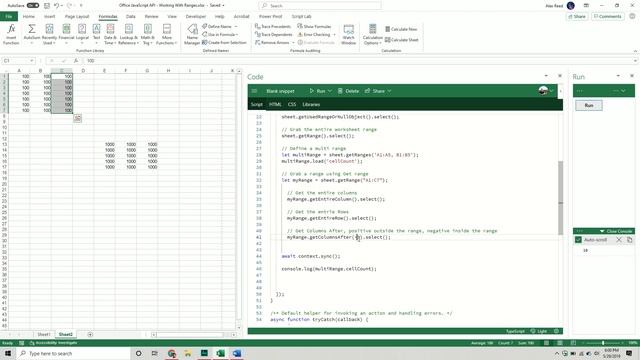This screenshot has width=640, height=360.
Task: Open the Script Lab hamburger menu
Action: [254, 91]
